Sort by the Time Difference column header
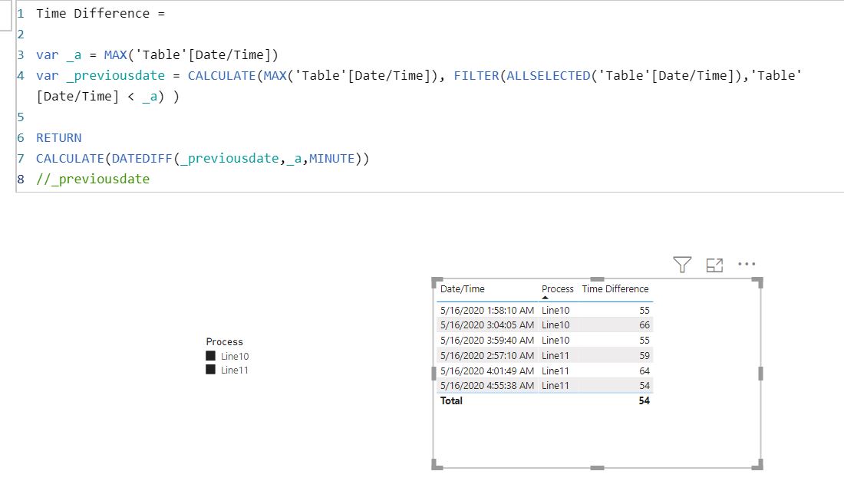 (615, 289)
